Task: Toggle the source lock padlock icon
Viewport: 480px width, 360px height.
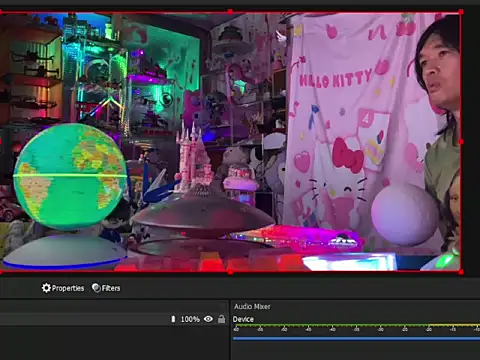Action: (x=221, y=319)
